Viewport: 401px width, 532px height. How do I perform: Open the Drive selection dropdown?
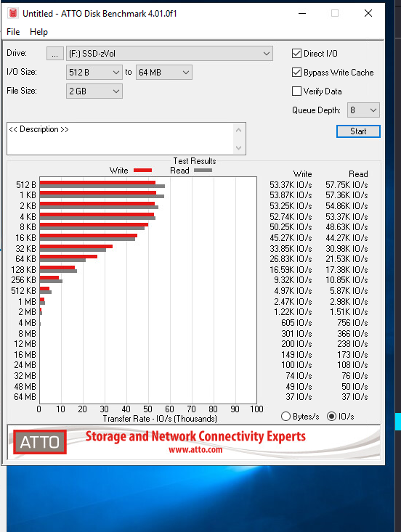169,54
